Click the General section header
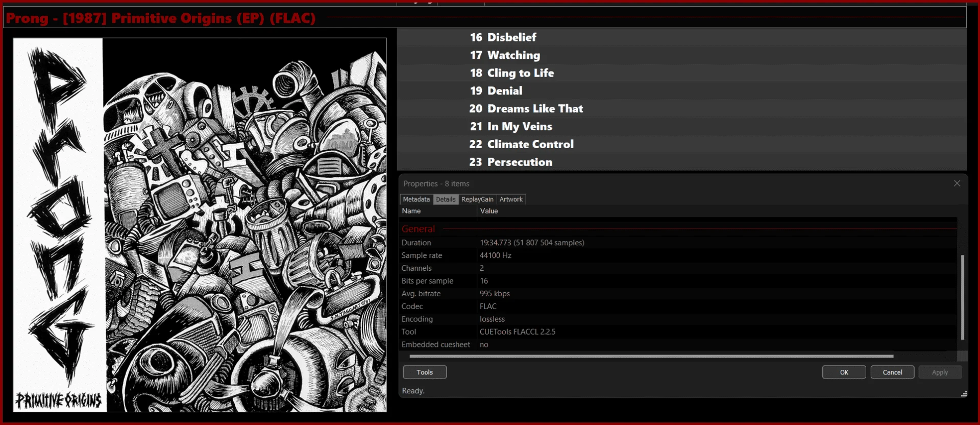The height and width of the screenshot is (425, 980). click(419, 229)
